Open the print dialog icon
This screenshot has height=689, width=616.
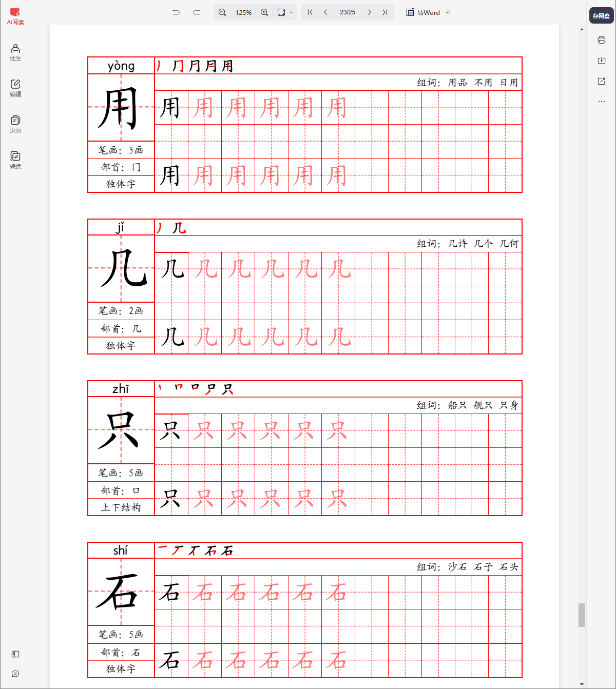point(601,40)
